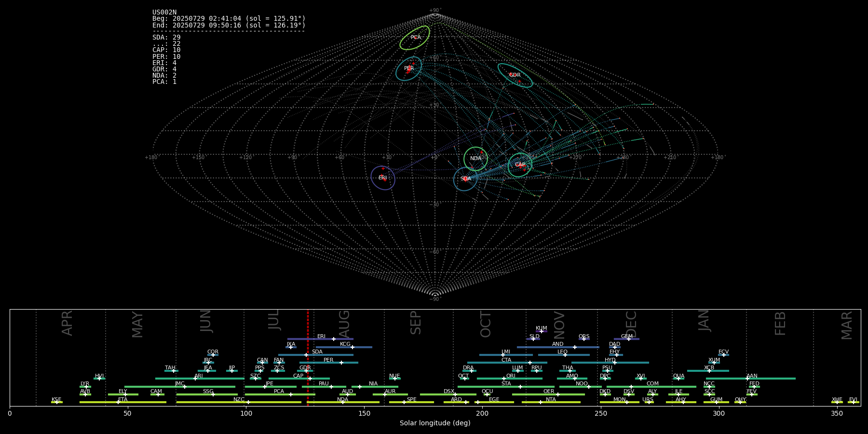Click the AUG month label in timeline
The width and height of the screenshot is (868, 434).
pos(344,324)
